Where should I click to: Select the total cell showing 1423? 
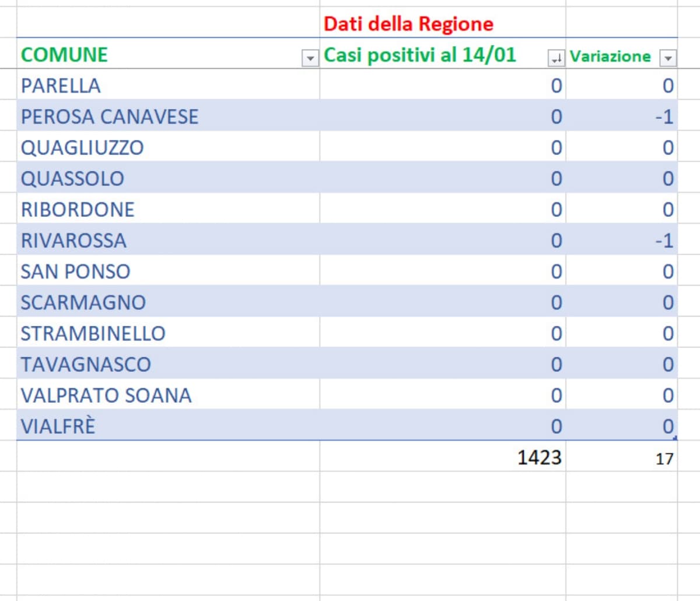(x=539, y=458)
